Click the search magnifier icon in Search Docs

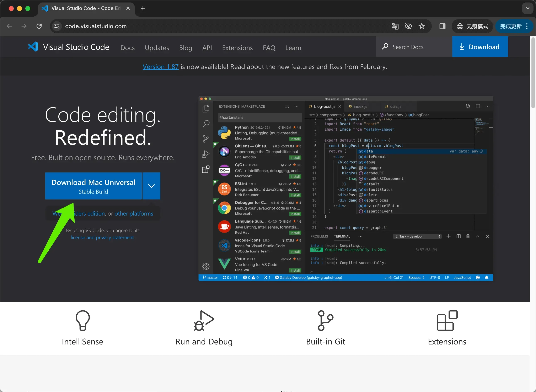(x=385, y=47)
